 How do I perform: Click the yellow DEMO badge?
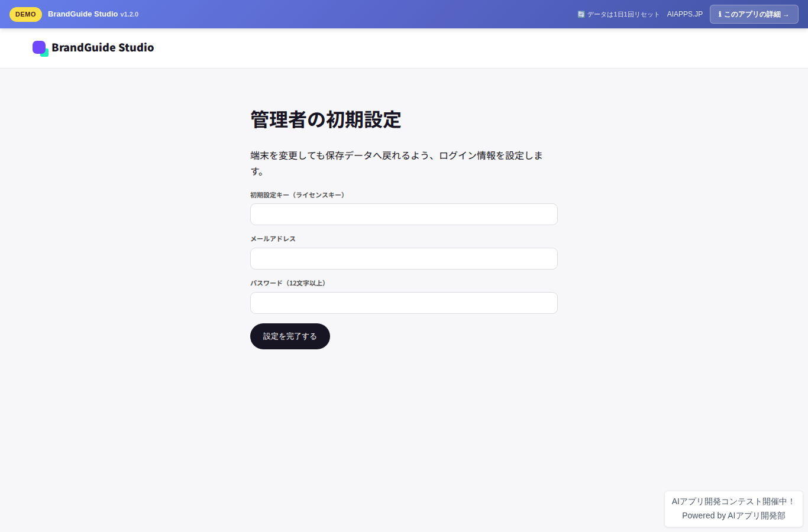25,14
